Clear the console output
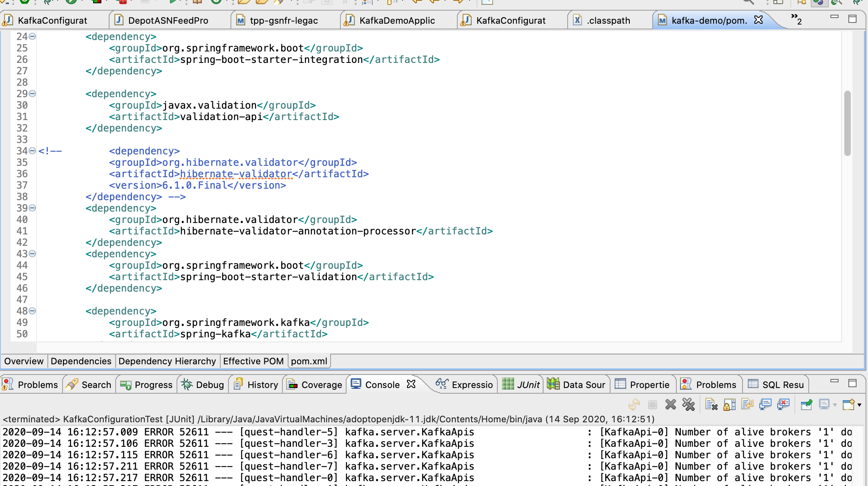 [x=711, y=405]
